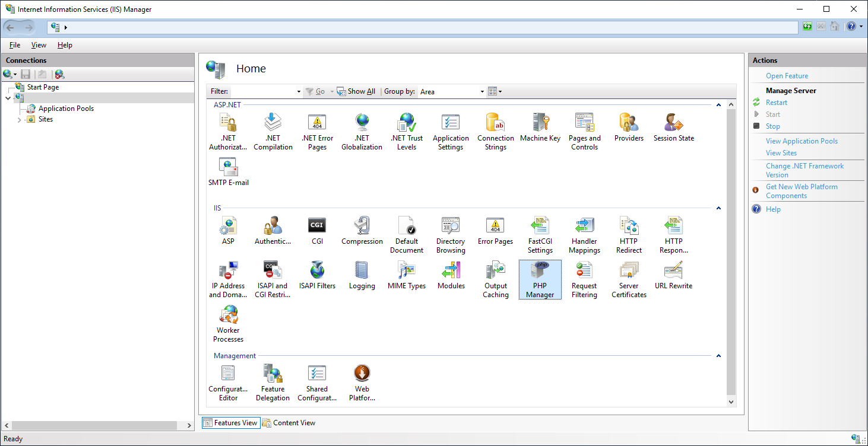Switch to the Content View tab
This screenshot has height=446, width=868.
[x=289, y=423]
